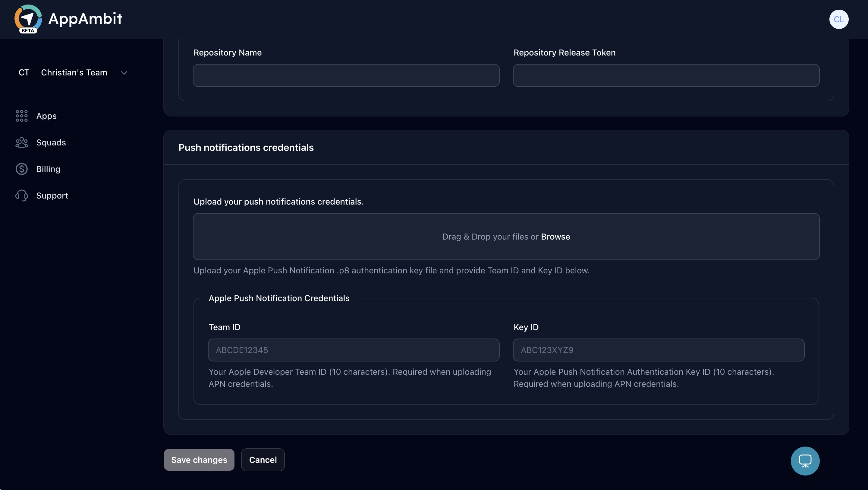
Task: Expand the Christian's Team dropdown
Action: point(124,72)
